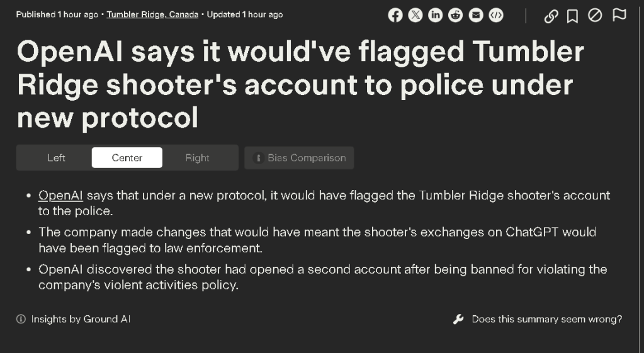Select the Center summary tab

click(x=127, y=158)
